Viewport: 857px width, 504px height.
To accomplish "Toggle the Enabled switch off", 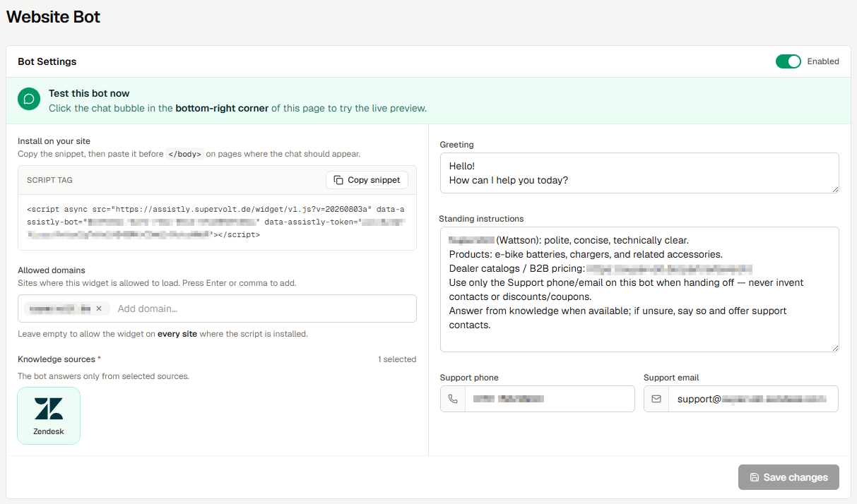I will [x=788, y=61].
